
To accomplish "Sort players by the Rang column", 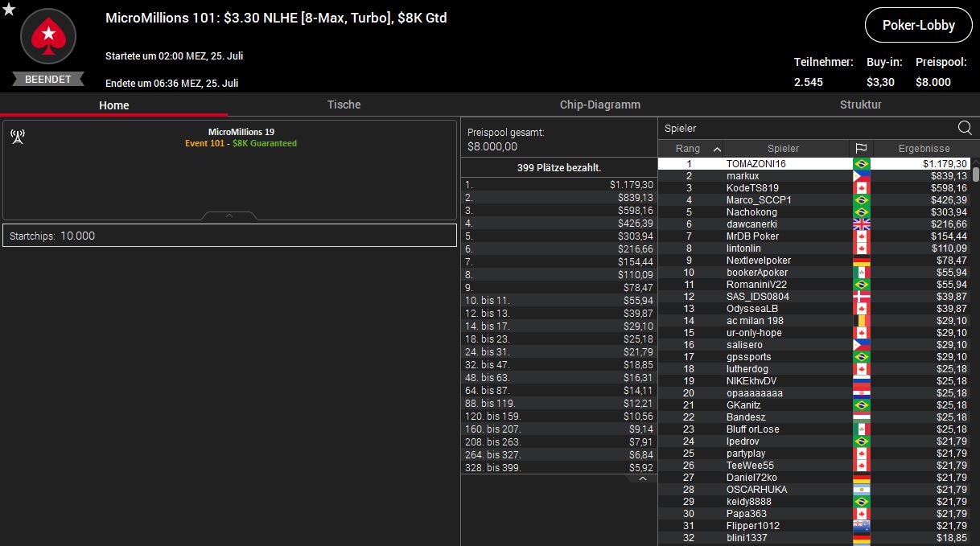I will [x=690, y=149].
